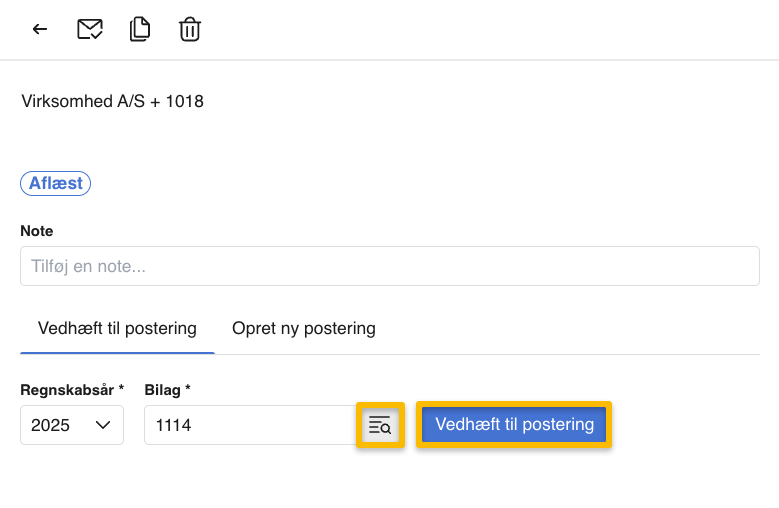The image size is (779, 508).
Task: Open the Regnskabsår dropdown
Action: pyautogui.click(x=72, y=425)
